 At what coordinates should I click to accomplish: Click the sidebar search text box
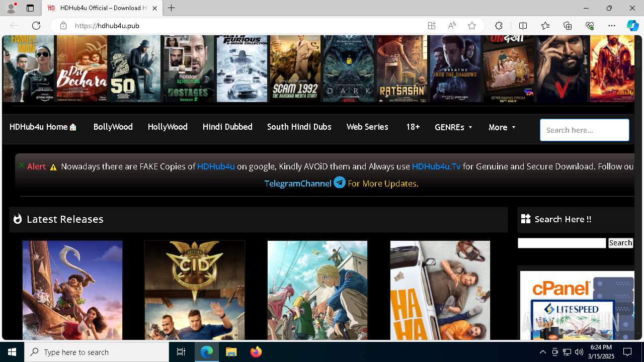coord(561,243)
